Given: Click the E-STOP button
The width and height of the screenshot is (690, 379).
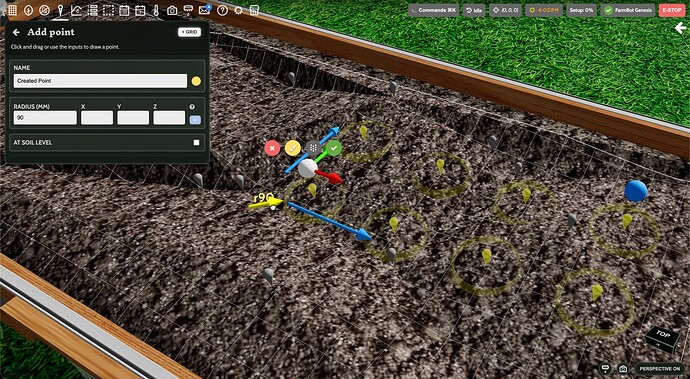Looking at the screenshot, I should (672, 10).
